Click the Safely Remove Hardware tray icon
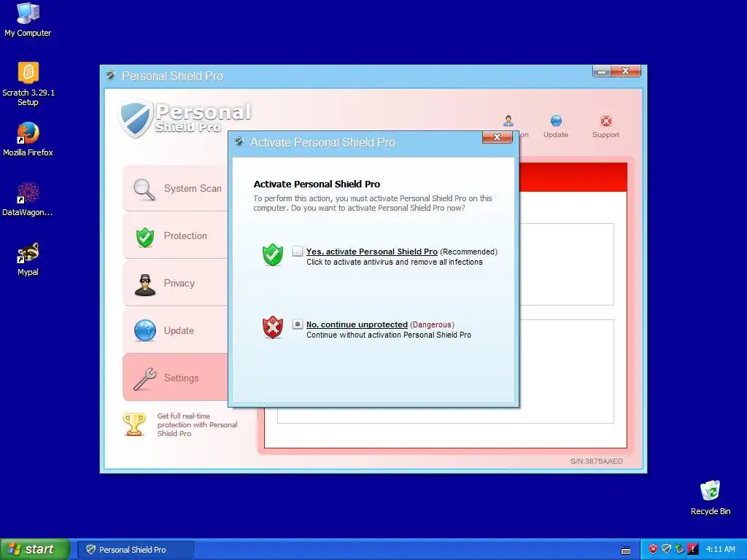 click(x=679, y=549)
